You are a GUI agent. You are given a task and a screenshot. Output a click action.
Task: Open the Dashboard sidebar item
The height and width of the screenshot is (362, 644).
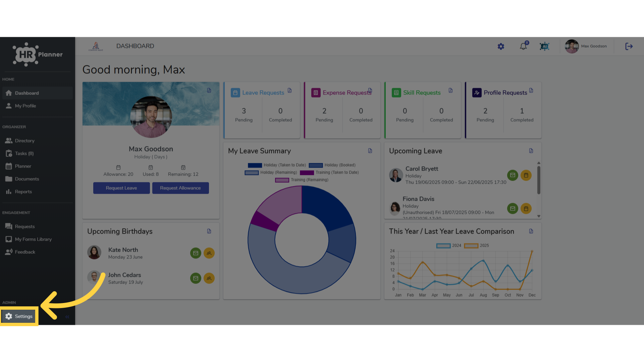click(x=37, y=93)
